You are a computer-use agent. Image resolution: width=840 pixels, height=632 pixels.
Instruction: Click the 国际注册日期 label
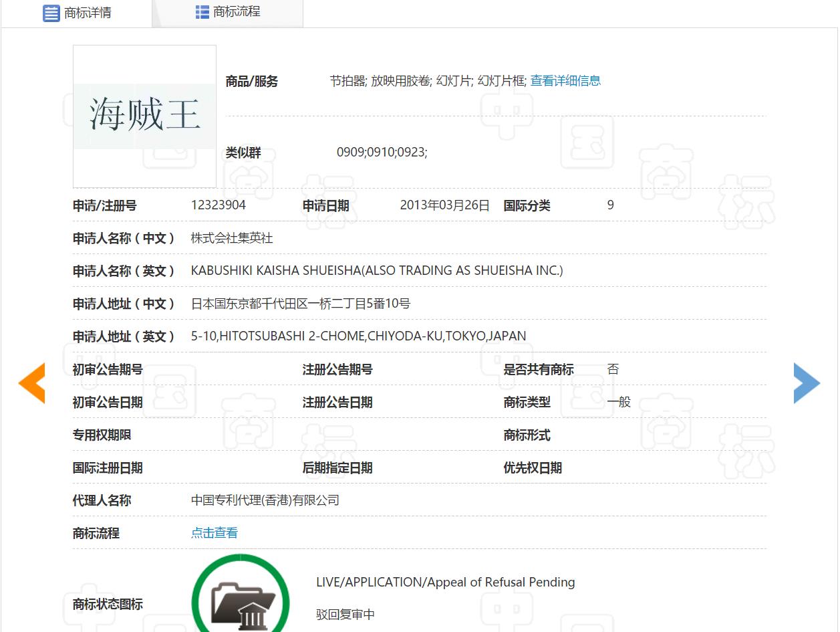point(108,468)
